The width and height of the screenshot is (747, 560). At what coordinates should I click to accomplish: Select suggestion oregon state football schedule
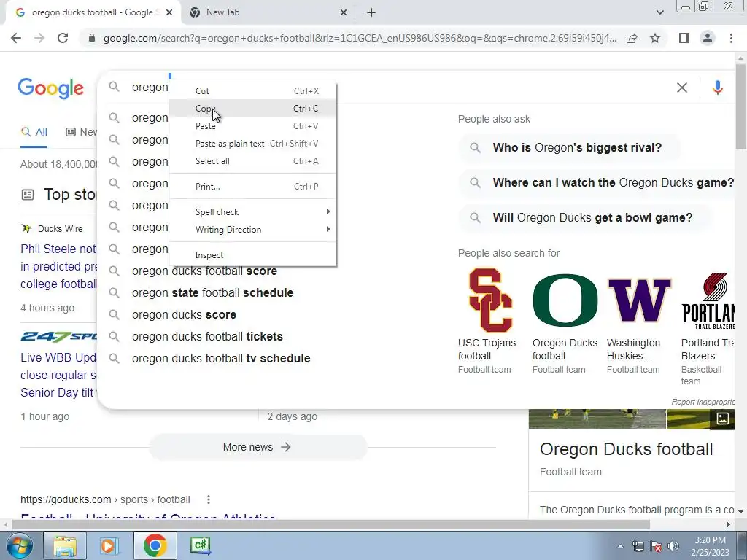pos(212,293)
